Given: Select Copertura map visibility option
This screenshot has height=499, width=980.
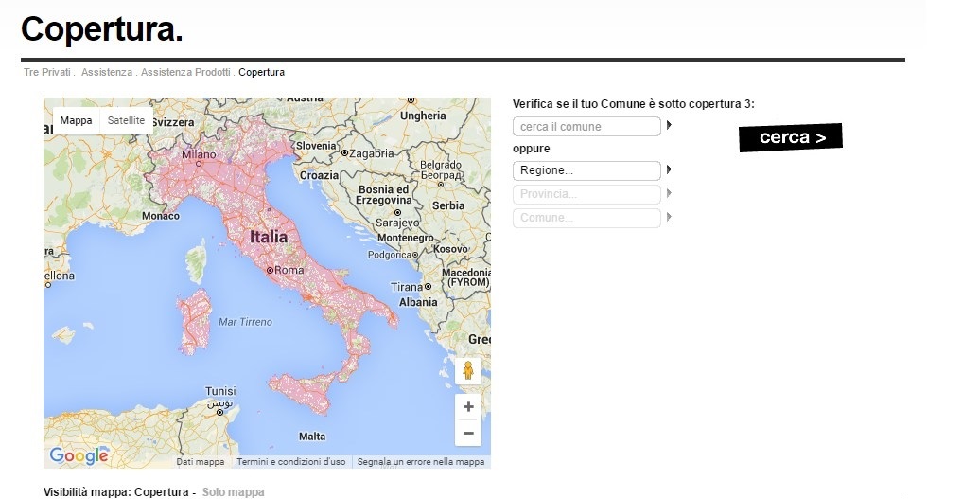Looking at the screenshot, I should click(x=161, y=492).
